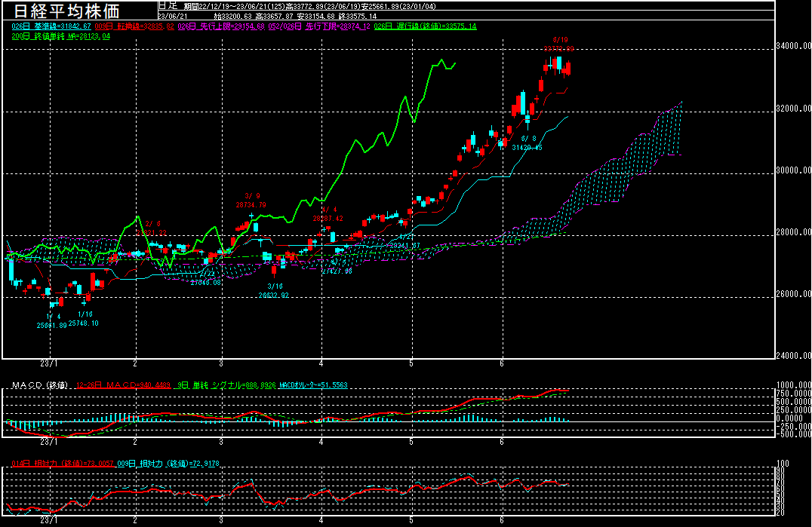Click the 12-26日 MACD=940.4489 legend link
This screenshot has height=527, width=812.
123,385
